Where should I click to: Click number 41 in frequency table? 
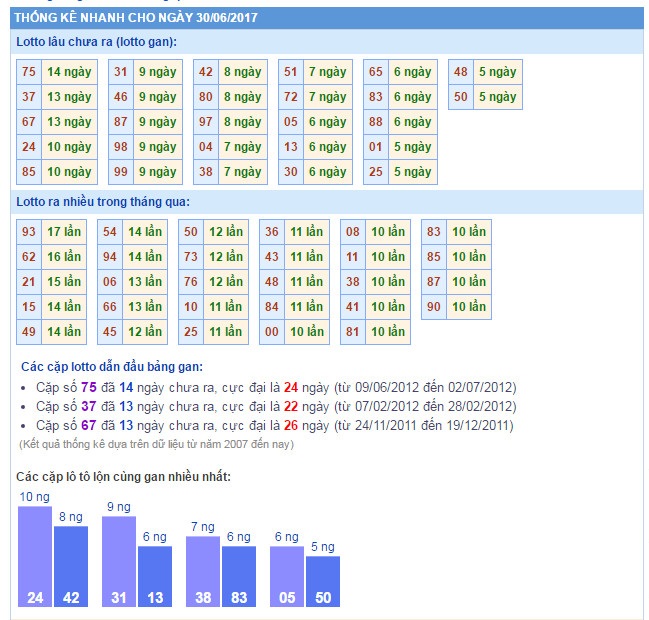(353, 307)
